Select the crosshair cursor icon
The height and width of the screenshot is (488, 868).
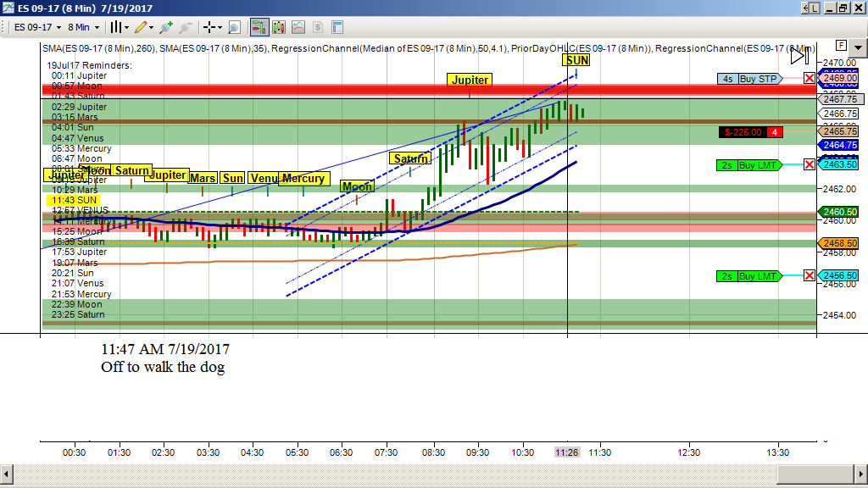point(209,27)
